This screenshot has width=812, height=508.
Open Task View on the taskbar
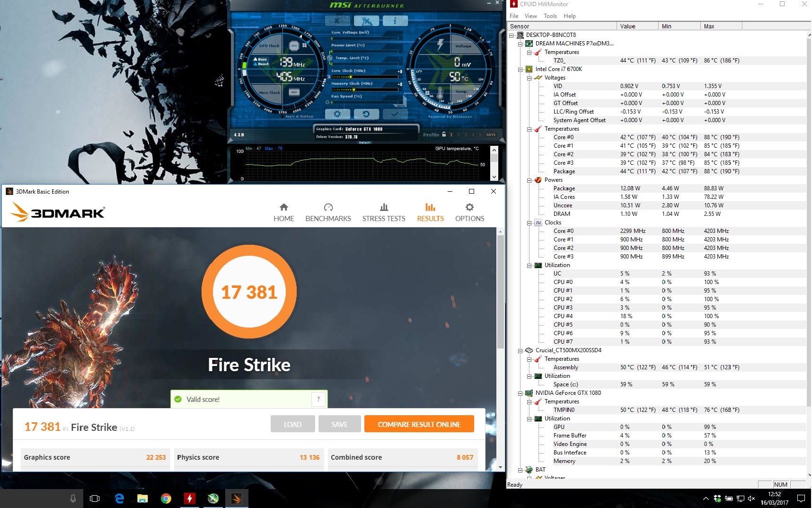[x=95, y=499]
